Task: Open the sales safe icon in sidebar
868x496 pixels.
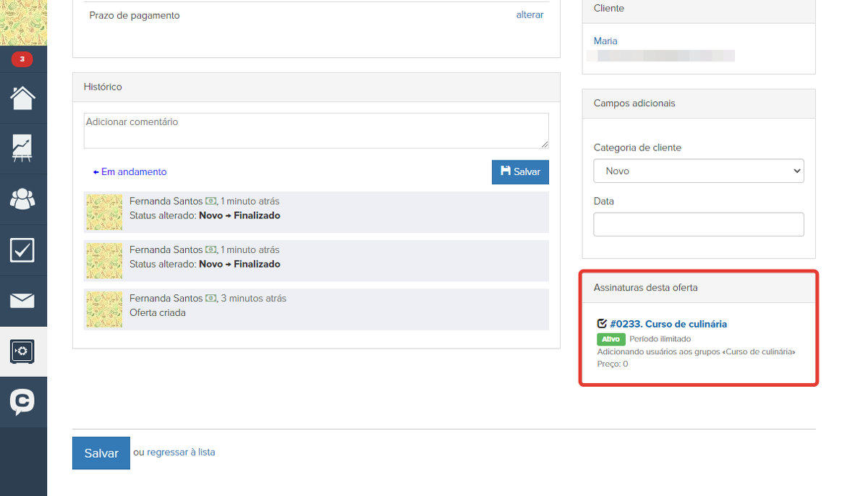Action: [22, 351]
